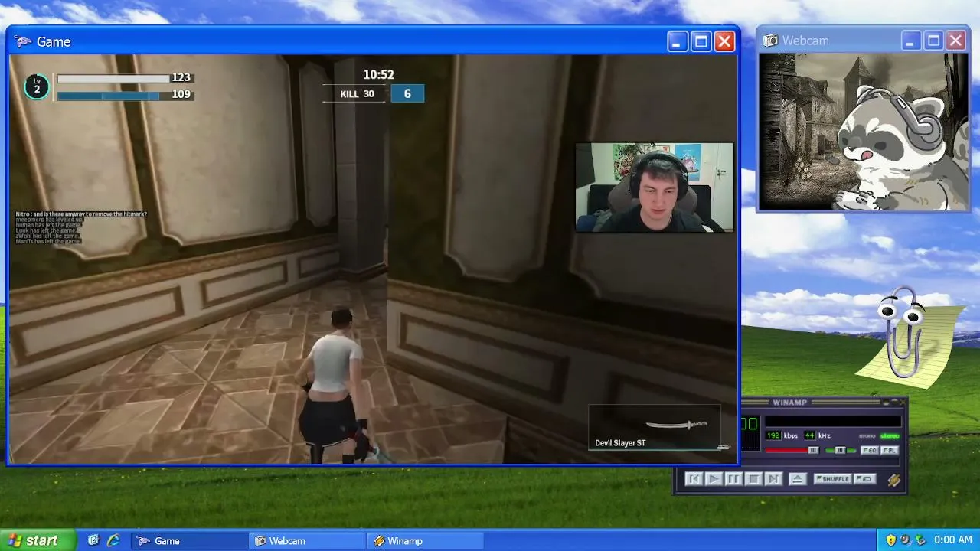Click the security shield tray icon
980x551 pixels.
click(x=890, y=540)
